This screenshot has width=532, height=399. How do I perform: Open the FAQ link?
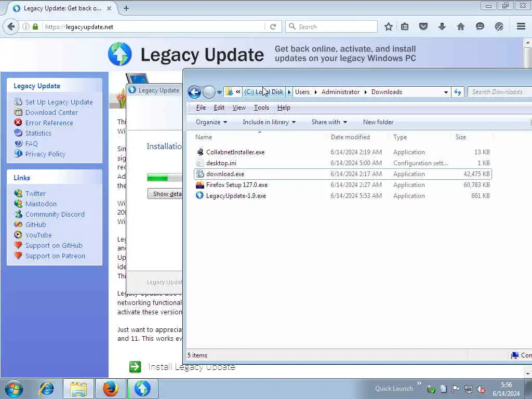click(31, 143)
